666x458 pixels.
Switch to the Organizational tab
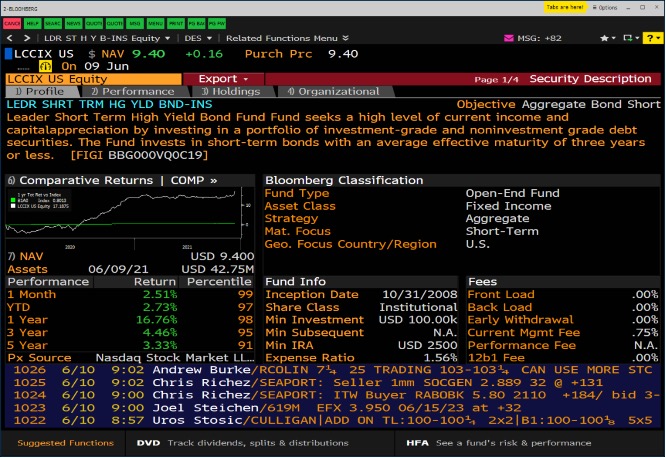click(334, 91)
